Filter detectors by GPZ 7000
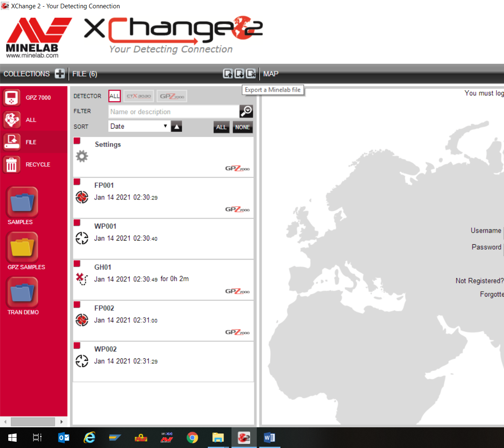The image size is (504, 448). (172, 96)
